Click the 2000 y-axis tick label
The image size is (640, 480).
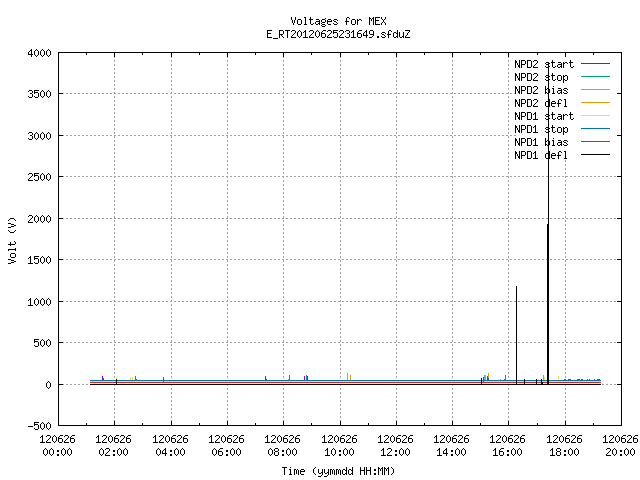click(40, 219)
